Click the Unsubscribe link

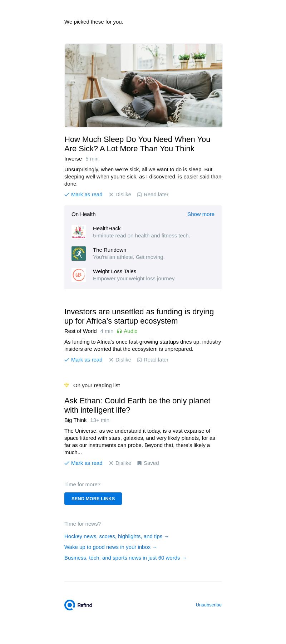pos(208,605)
